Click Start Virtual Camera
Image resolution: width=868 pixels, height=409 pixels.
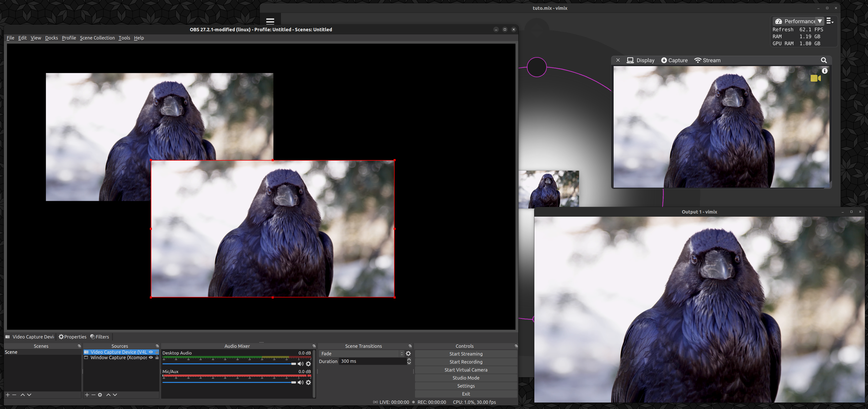[x=466, y=370]
